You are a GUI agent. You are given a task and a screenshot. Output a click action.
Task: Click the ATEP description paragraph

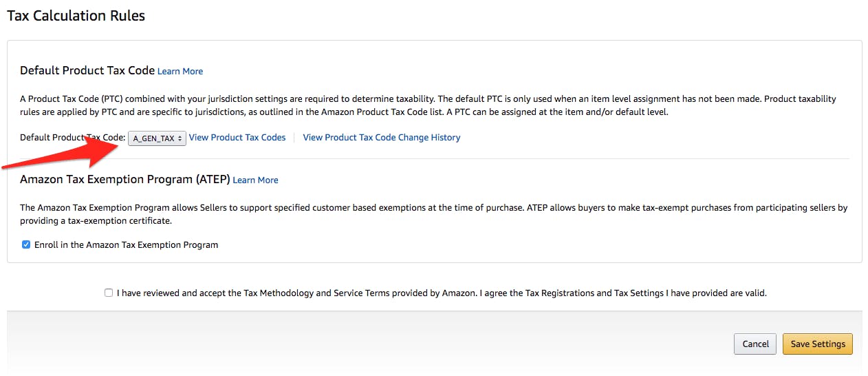coord(433,214)
